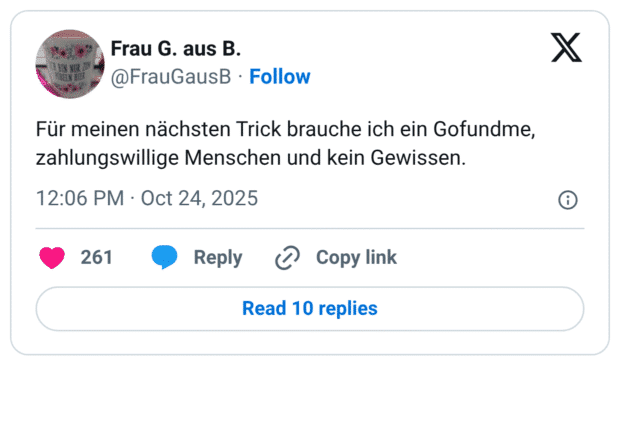Open the Frau G. aus B. profile picture

coord(70,63)
